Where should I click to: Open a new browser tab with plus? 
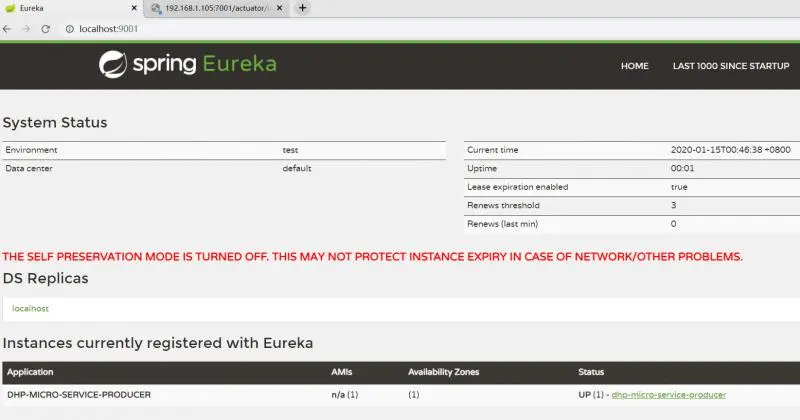303,8
